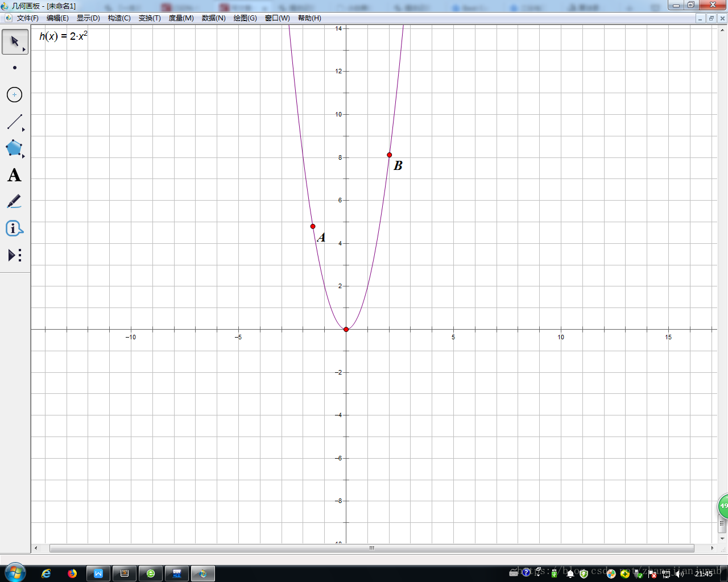Viewport: 728px width, 582px height.
Task: Click the green USB safely-remove tray icon
Action: (554, 573)
